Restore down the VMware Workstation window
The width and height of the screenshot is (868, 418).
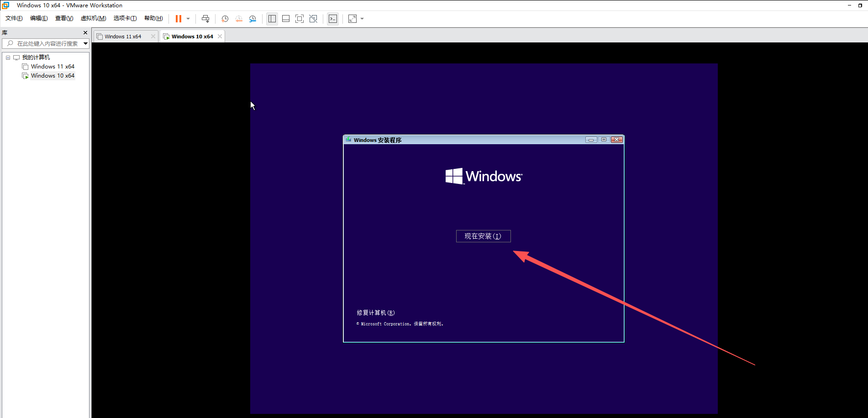click(860, 5)
